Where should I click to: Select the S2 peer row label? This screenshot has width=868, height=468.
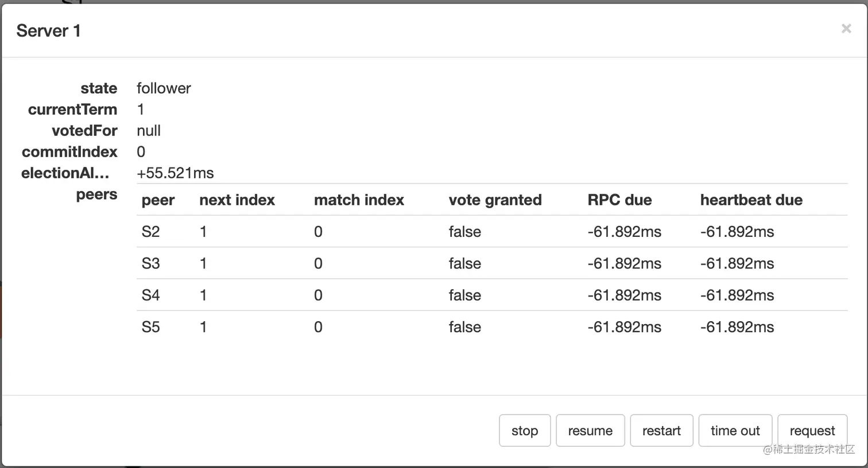pos(150,232)
